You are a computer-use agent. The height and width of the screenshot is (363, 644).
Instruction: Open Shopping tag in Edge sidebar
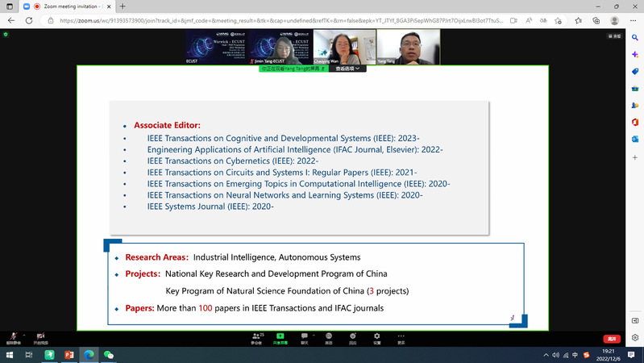(635, 71)
